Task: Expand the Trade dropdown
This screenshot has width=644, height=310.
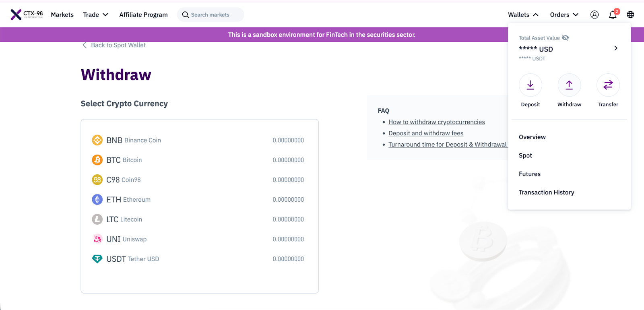Action: [x=96, y=14]
